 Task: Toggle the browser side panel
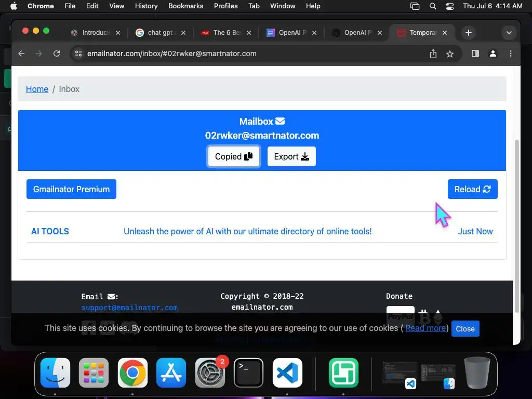(x=475, y=54)
